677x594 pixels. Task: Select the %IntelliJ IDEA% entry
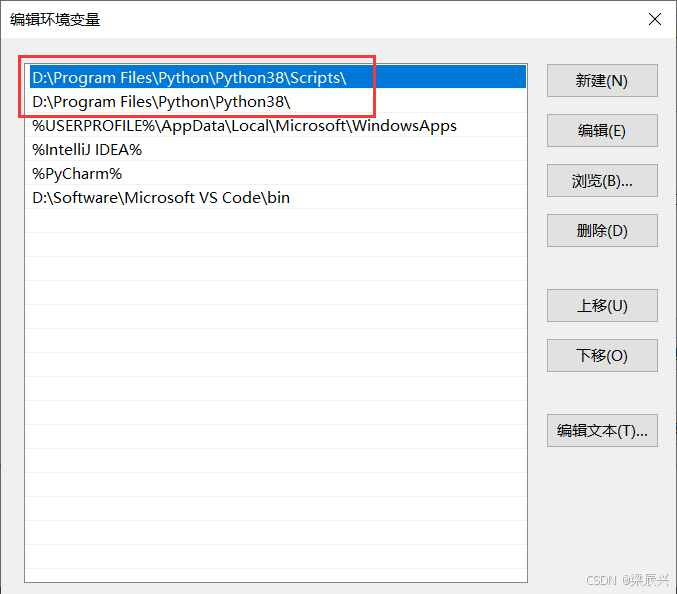276,149
